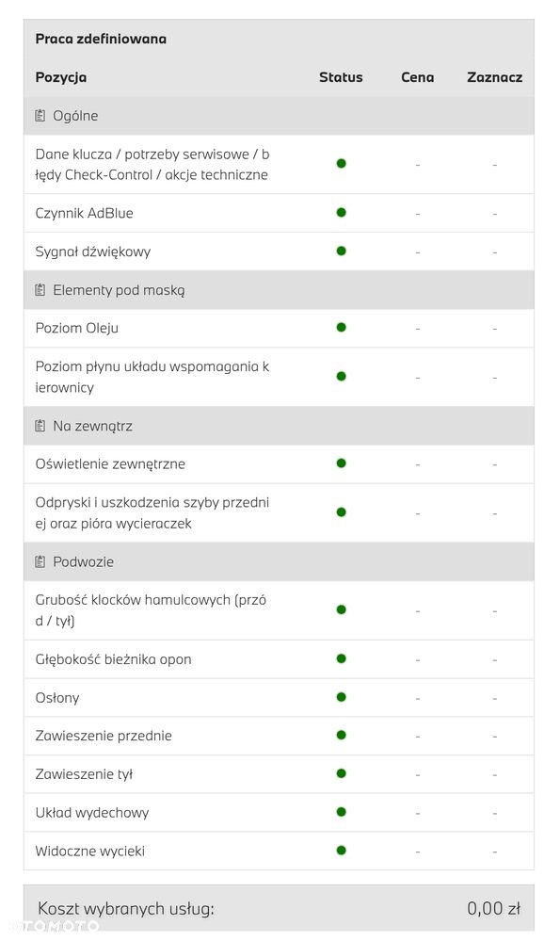
Task: Click the clipboard icon beside Ogólne
Action: click(x=40, y=115)
